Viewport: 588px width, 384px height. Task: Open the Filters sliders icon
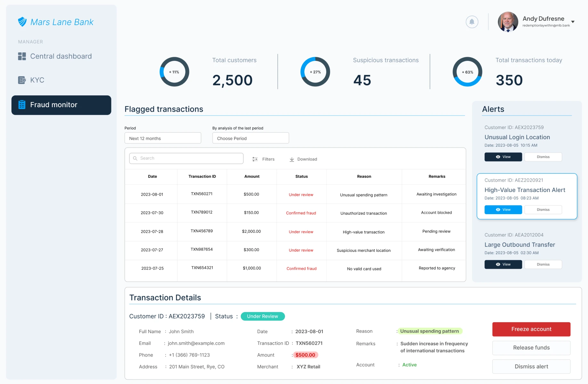coord(255,159)
